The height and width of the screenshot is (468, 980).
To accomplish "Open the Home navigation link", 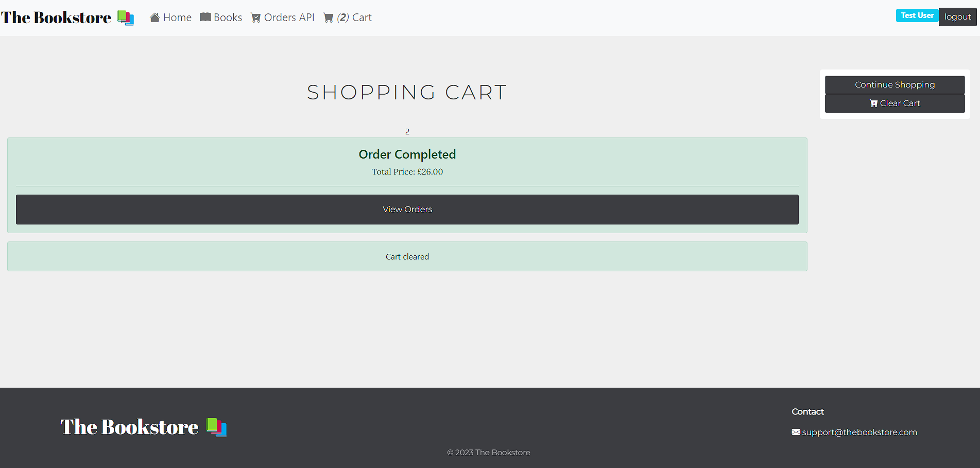I will (171, 18).
